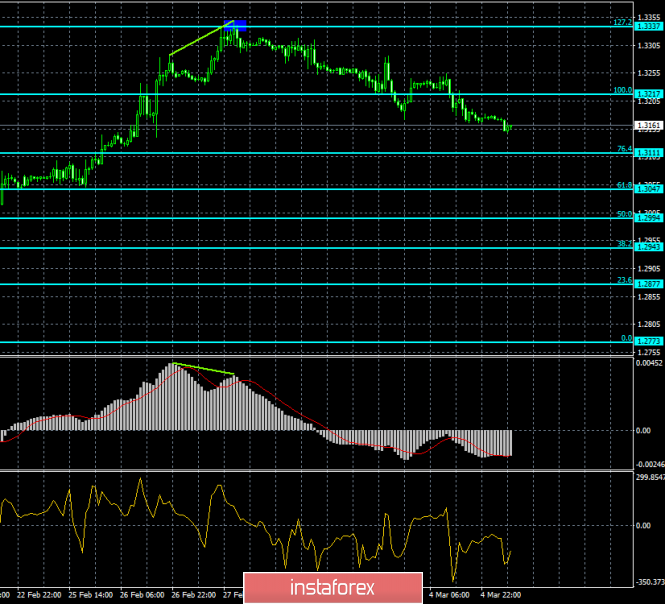Screen dimensions: 665x604
Task: Select the blue rectangle marker at the price peak
Action: click(x=235, y=25)
